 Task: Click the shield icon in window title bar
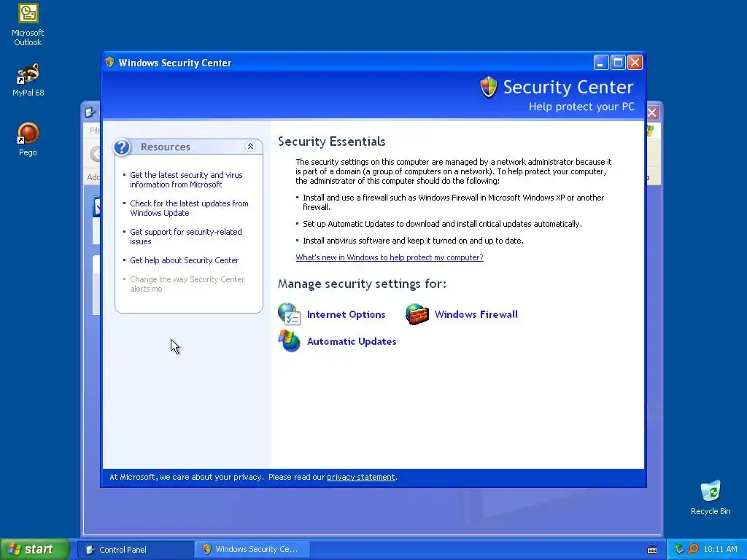(x=110, y=62)
